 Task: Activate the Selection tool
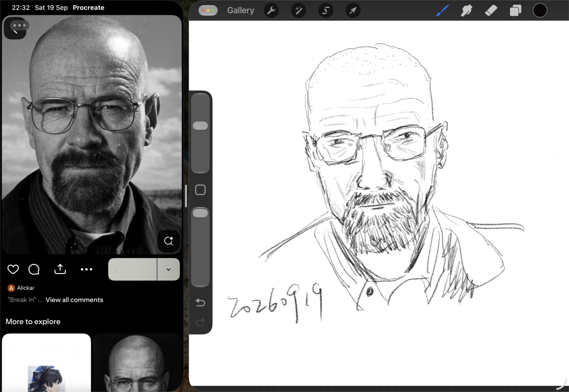tap(326, 11)
